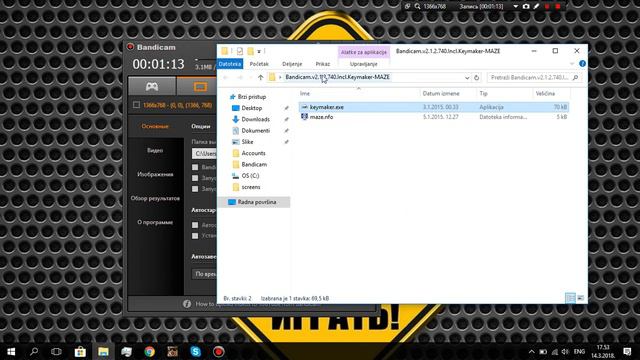Open Microsoft Store from taskbar
The image size is (640, 360).
[x=80, y=351]
